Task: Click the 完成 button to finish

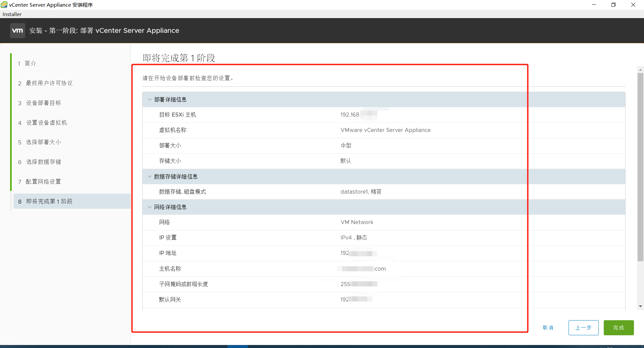Action: [618, 328]
